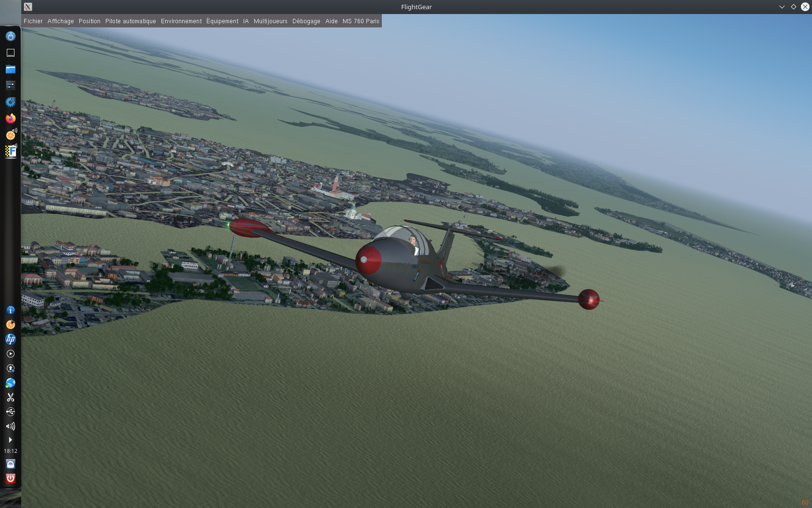Click the USB device notifier tray icon
Viewport: 812px width, 508px height.
[10, 412]
